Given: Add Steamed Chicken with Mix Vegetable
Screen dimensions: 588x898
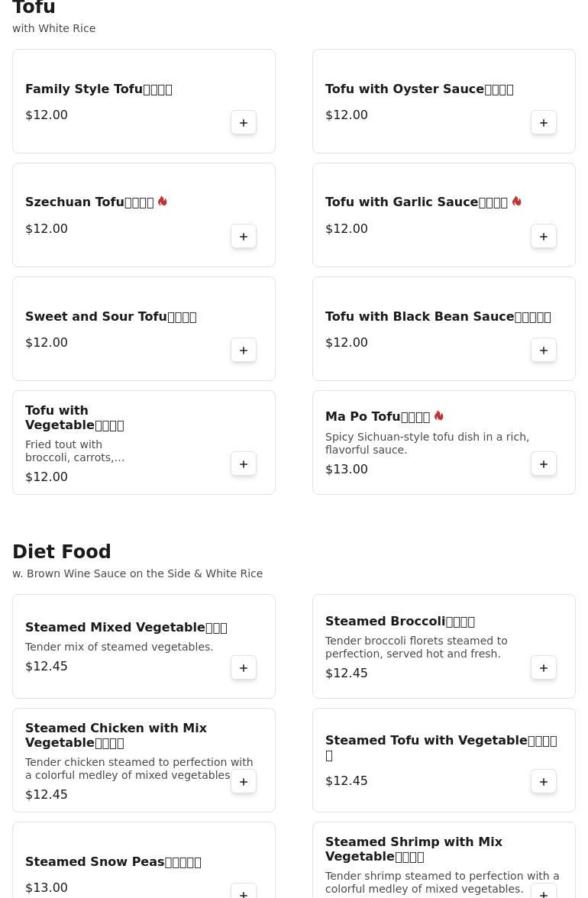Looking at the screenshot, I should point(244,782).
